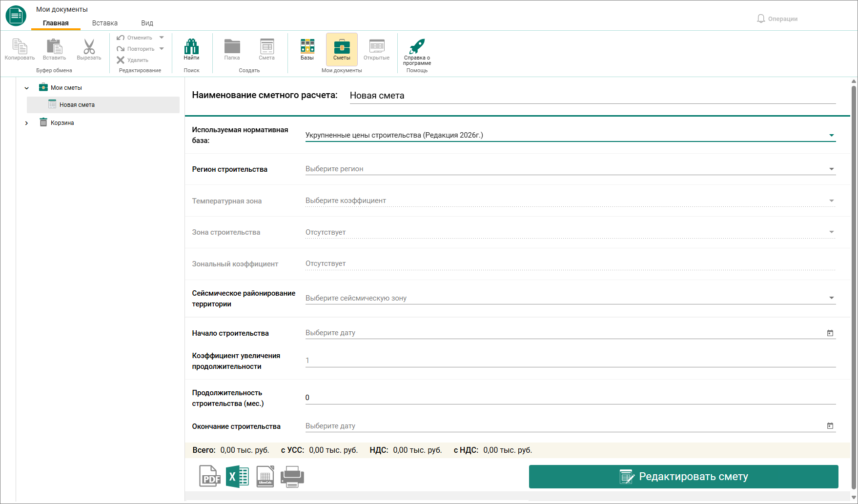
Task: Switch to the Вид ribbon tab
Action: click(x=147, y=23)
